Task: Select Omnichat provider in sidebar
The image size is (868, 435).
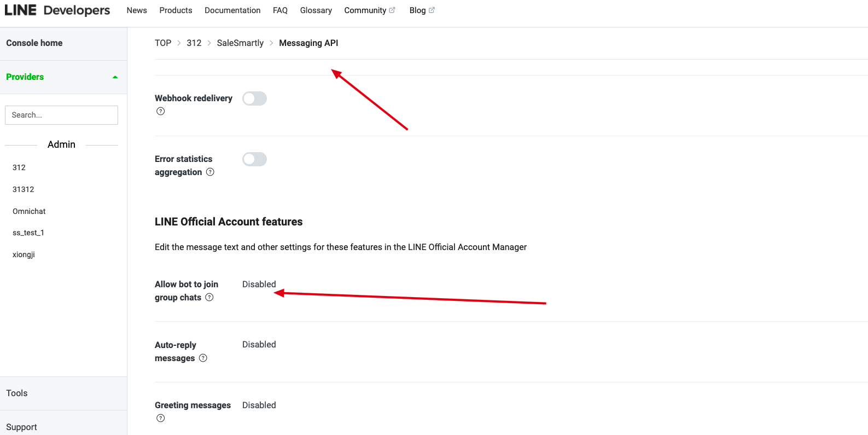Action: tap(29, 211)
